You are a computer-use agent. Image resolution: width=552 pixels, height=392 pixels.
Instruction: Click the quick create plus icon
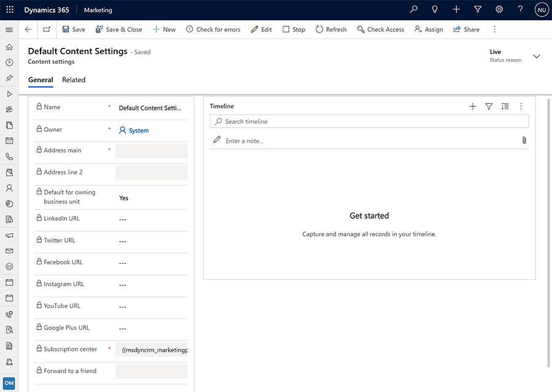pos(456,9)
